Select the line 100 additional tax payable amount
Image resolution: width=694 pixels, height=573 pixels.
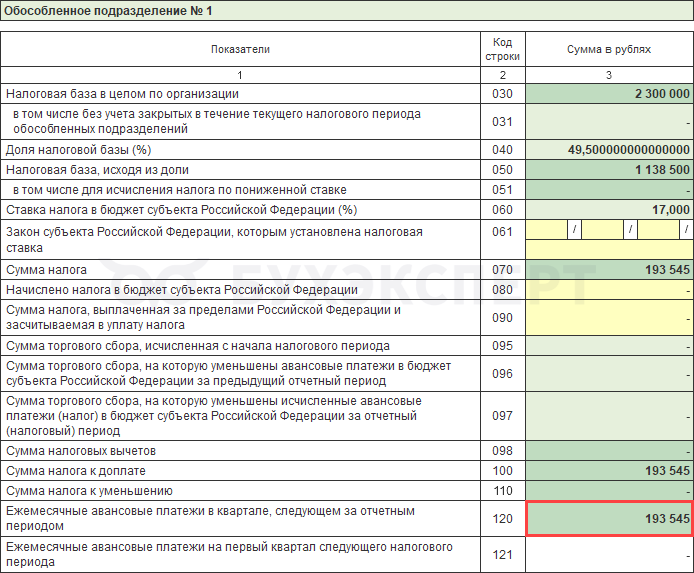click(609, 471)
